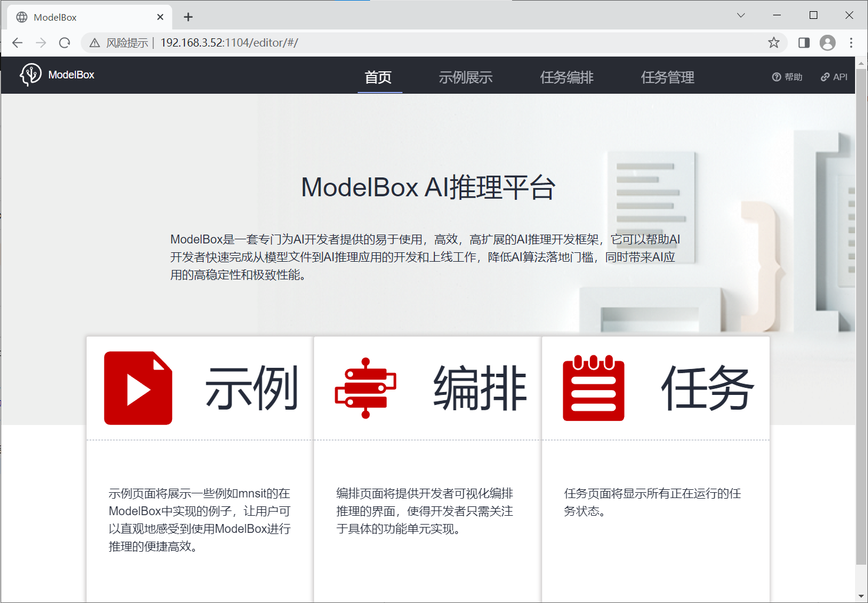
Task: Open the red 任务 notepad icon
Action: coord(593,388)
